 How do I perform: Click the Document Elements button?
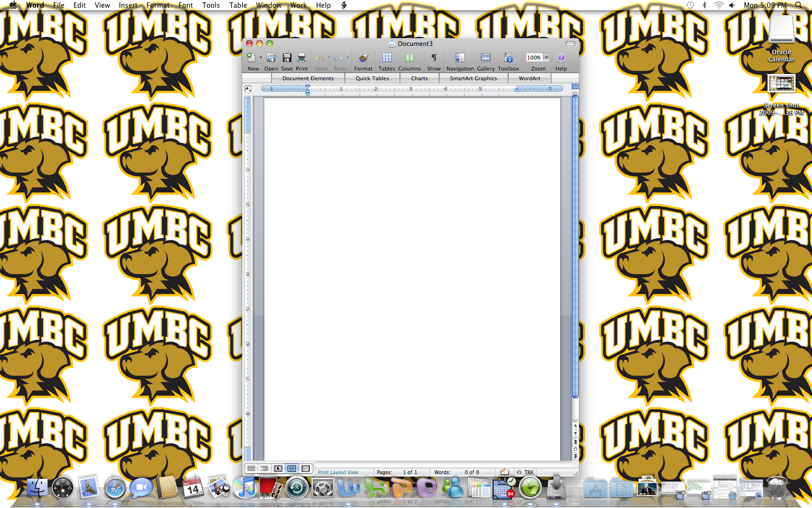tap(308, 78)
